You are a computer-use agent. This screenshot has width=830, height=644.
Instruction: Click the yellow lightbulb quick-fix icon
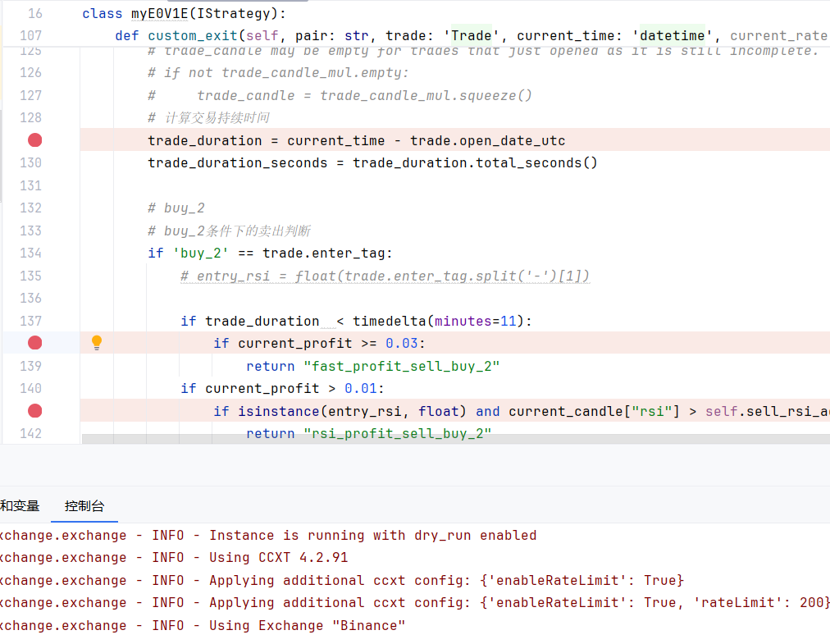coord(96,343)
